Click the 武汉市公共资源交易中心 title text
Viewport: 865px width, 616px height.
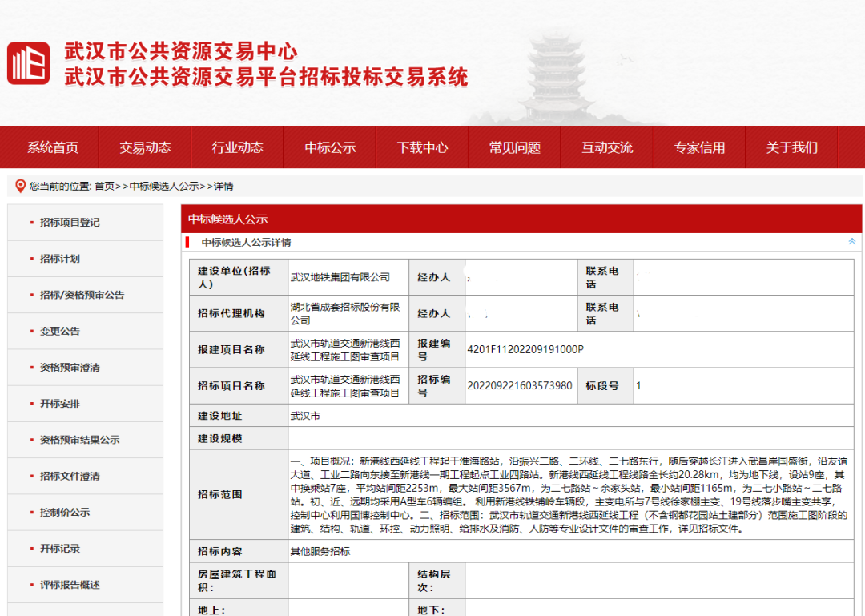click(181, 50)
